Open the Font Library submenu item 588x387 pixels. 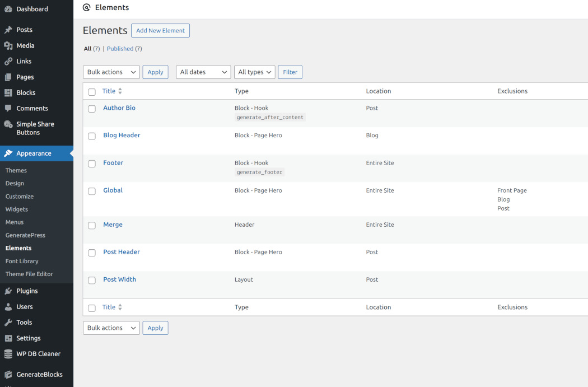tap(22, 261)
